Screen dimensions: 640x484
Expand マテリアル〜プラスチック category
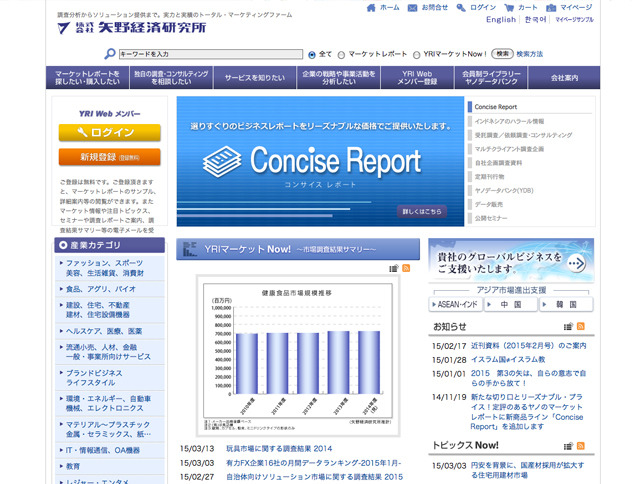pyautogui.click(x=110, y=429)
